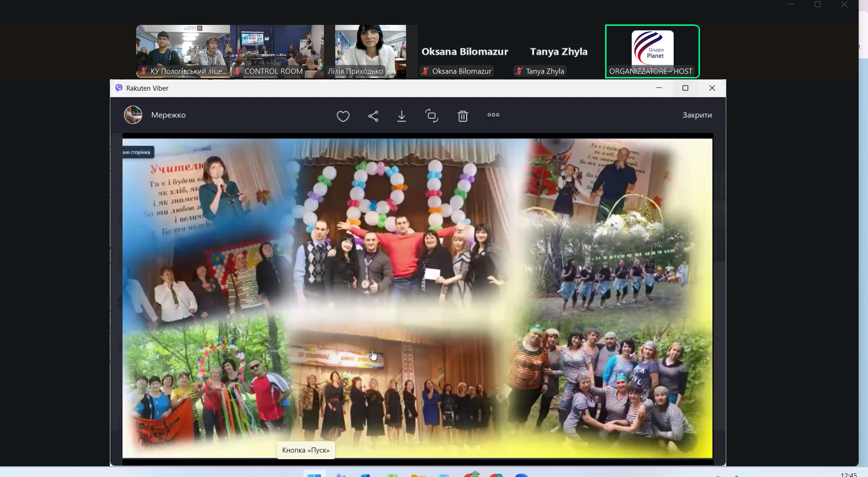Open the three-dots more options menu
The width and height of the screenshot is (868, 477).
pyautogui.click(x=493, y=115)
